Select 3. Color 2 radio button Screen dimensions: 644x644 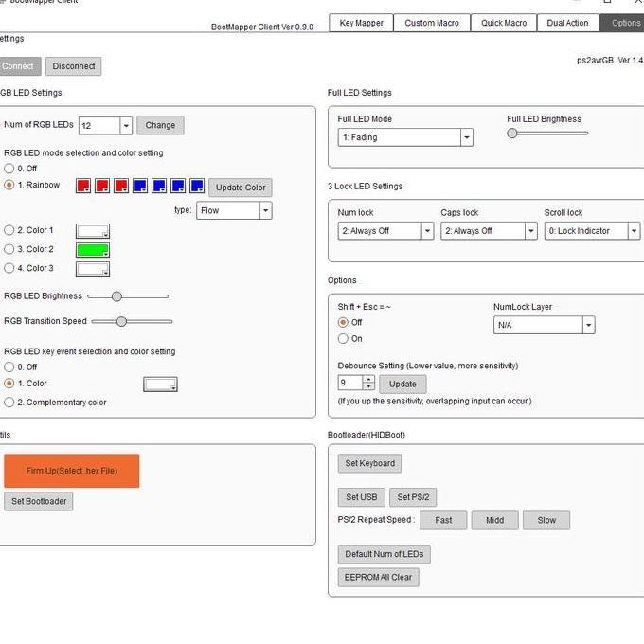pyautogui.click(x=9, y=249)
